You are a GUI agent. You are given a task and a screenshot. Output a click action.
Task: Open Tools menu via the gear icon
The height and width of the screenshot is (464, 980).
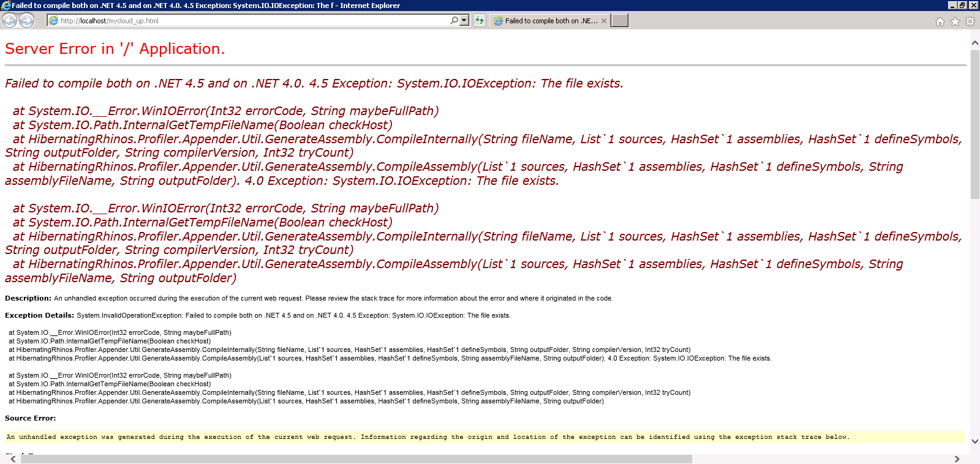click(x=970, y=21)
